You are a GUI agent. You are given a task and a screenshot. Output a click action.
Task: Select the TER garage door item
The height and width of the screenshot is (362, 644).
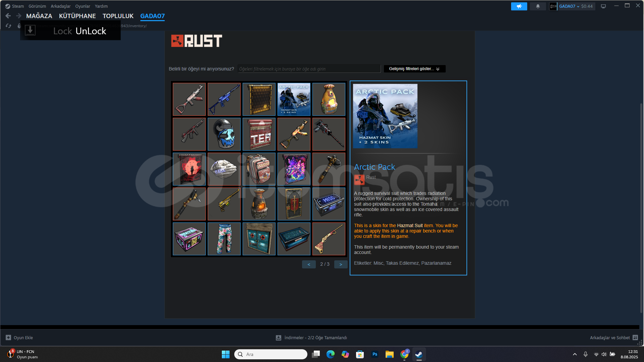(259, 134)
